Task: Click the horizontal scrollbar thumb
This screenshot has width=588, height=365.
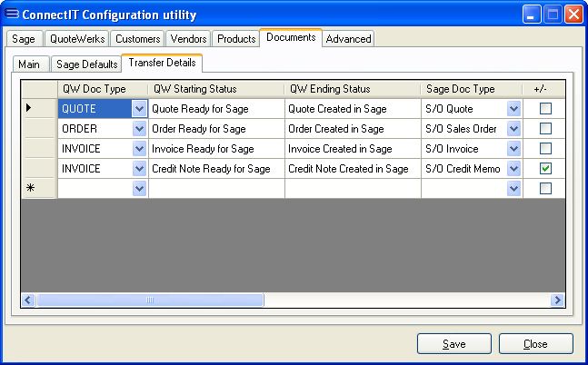Action: [x=150, y=301]
